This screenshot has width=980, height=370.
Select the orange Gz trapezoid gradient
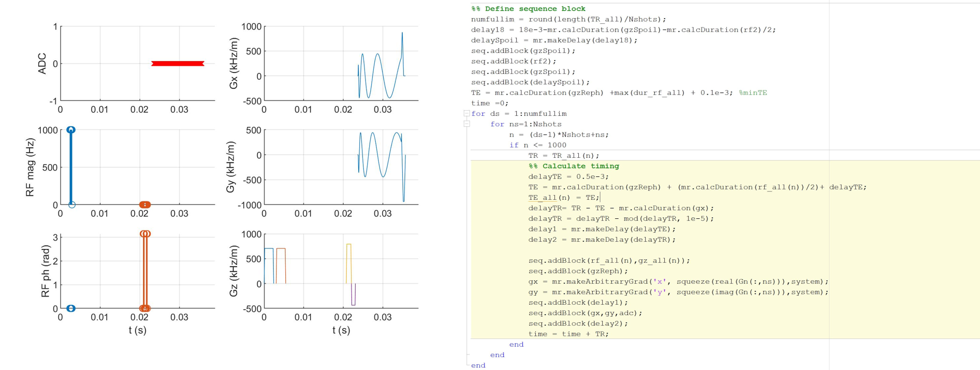point(281,249)
